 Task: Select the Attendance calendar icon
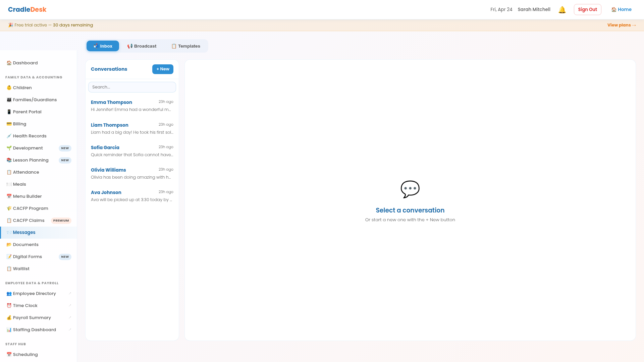[9, 172]
